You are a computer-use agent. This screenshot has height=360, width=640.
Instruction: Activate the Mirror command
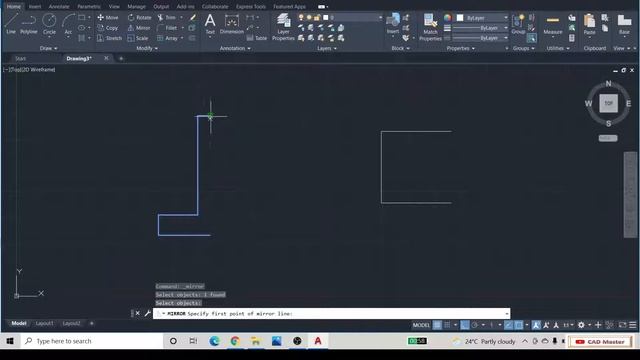pyautogui.click(x=139, y=28)
